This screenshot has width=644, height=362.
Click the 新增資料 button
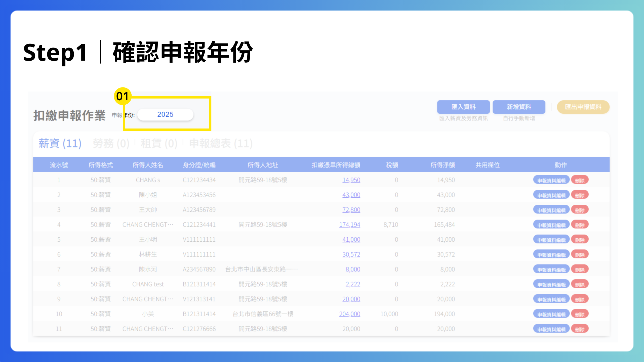(x=519, y=107)
